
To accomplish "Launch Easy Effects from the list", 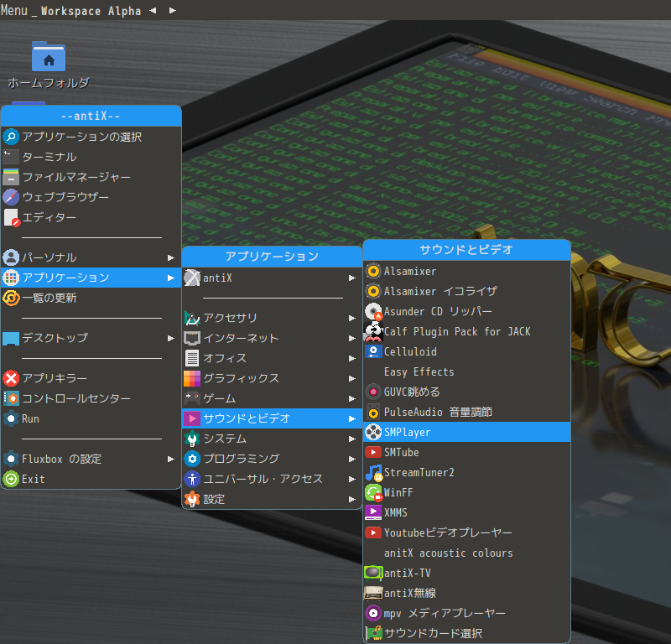I will pyautogui.click(x=467, y=371).
